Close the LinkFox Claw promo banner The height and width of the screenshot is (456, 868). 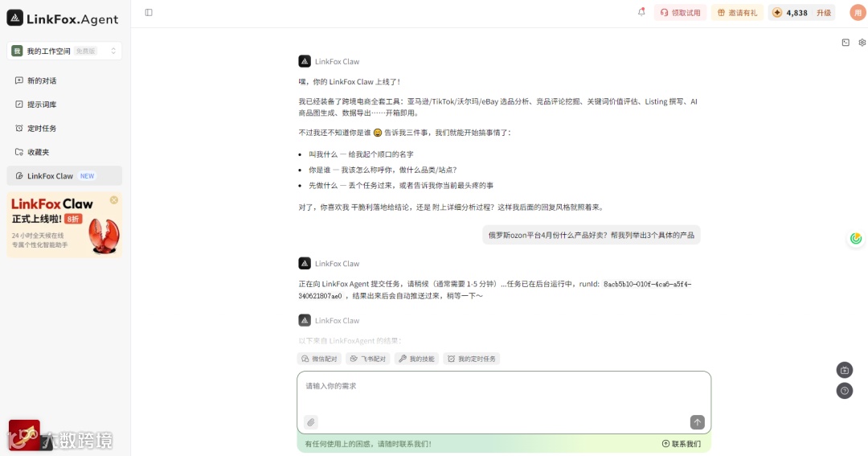pos(114,200)
